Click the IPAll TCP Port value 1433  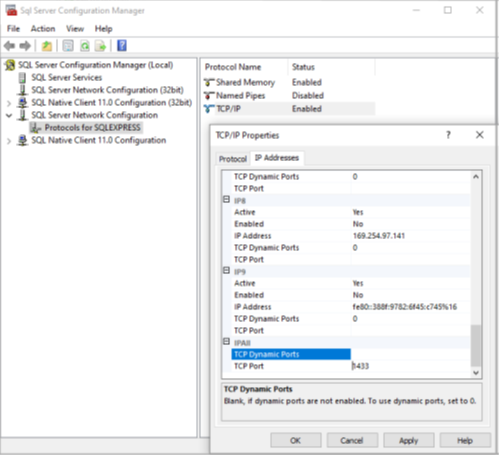click(x=361, y=366)
